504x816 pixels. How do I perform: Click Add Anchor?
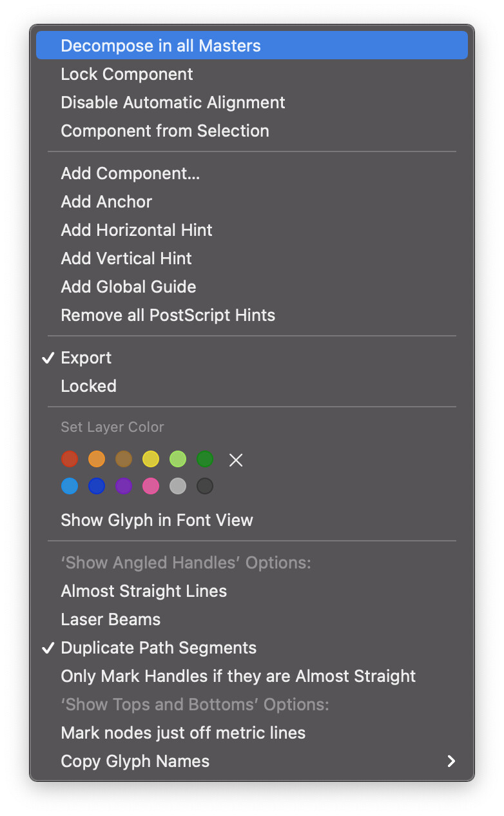106,202
